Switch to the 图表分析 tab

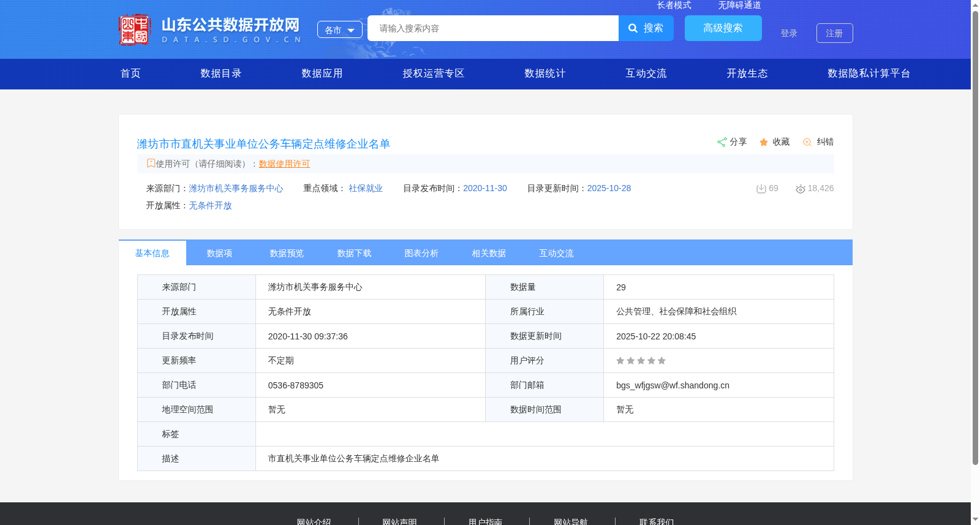(422, 253)
